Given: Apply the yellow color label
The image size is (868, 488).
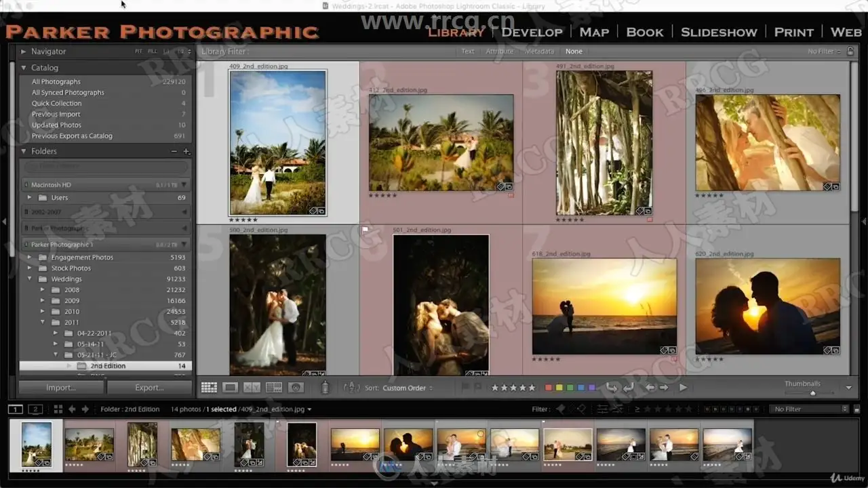Looking at the screenshot, I should point(559,388).
